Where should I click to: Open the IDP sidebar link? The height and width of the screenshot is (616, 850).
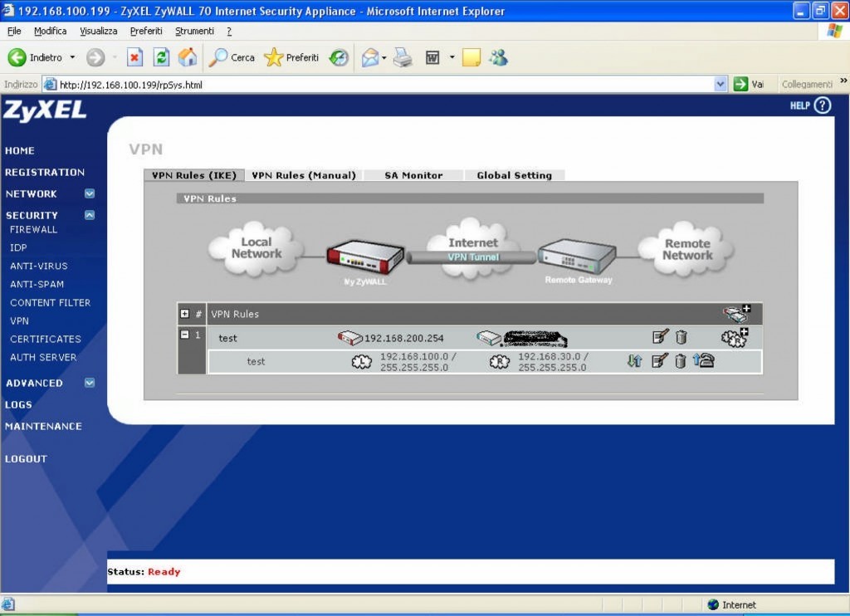pos(18,247)
